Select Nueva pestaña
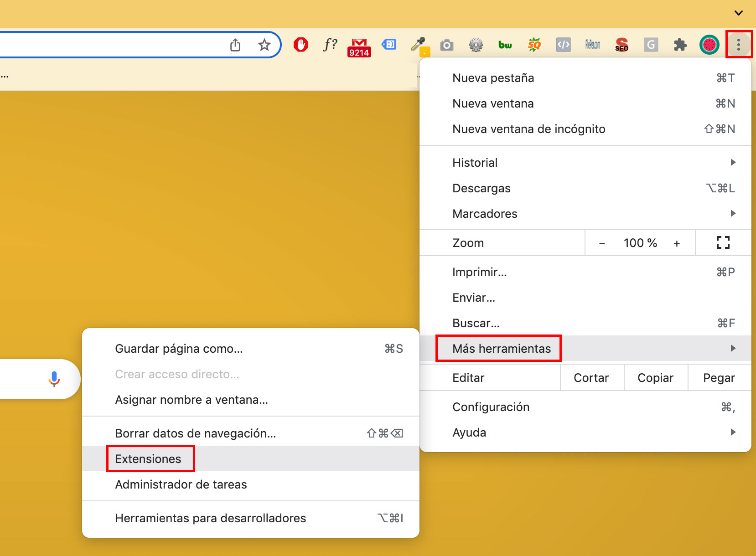Viewport: 756px width, 556px height. click(x=585, y=78)
